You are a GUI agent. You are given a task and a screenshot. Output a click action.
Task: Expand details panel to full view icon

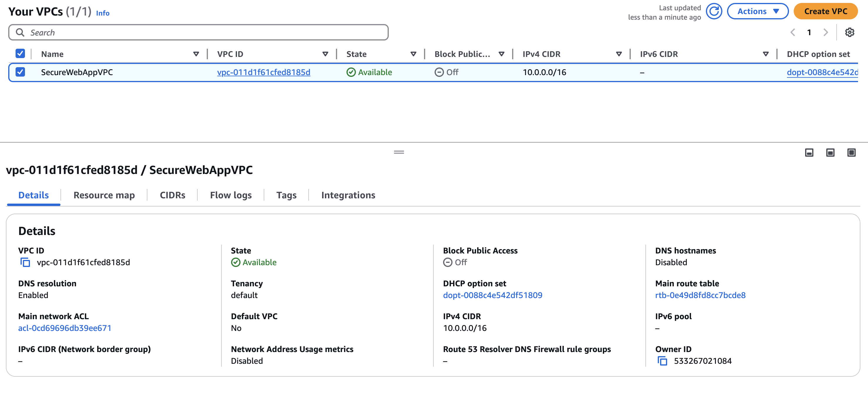pos(851,153)
